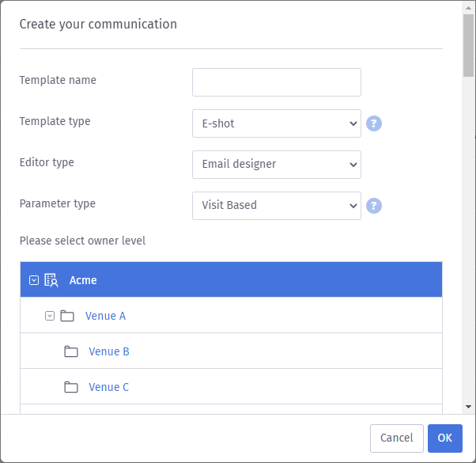The width and height of the screenshot is (476, 463).
Task: Click the Venue A folder icon
Action: pyautogui.click(x=67, y=316)
